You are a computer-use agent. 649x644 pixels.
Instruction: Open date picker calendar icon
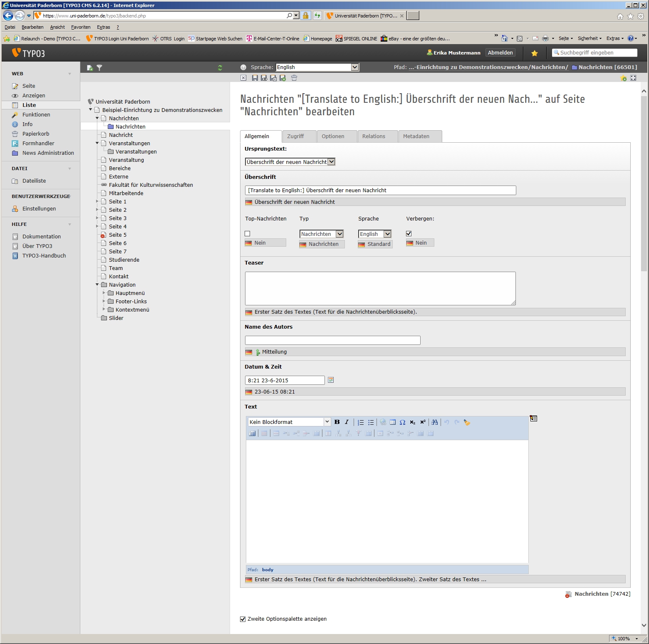pyautogui.click(x=331, y=380)
